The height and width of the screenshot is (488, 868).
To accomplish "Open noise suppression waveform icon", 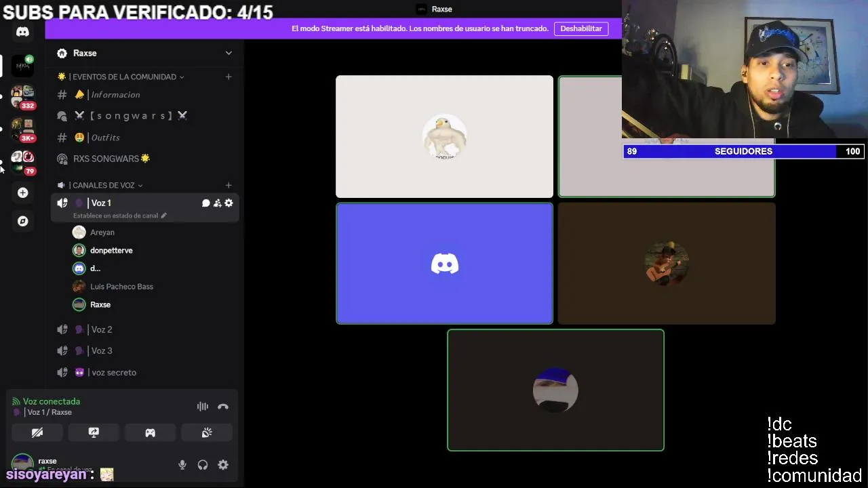I will pyautogui.click(x=203, y=407).
